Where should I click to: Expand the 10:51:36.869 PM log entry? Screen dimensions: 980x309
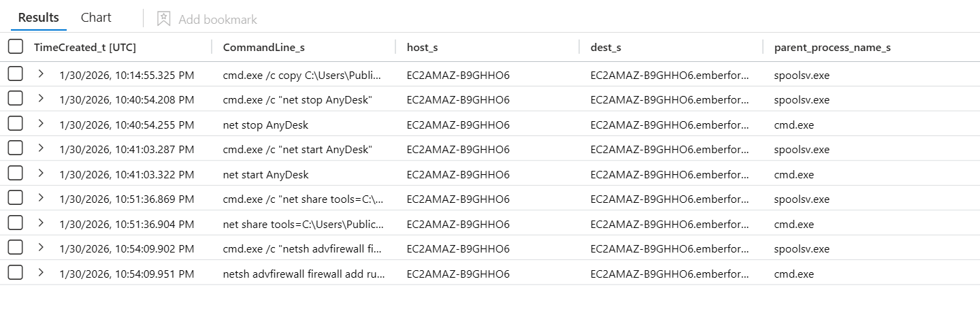point(41,198)
